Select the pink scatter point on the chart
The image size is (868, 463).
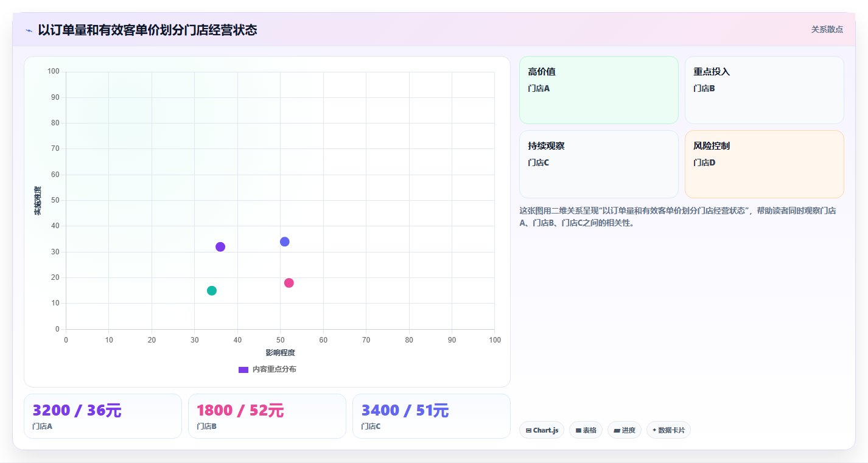[x=289, y=283]
